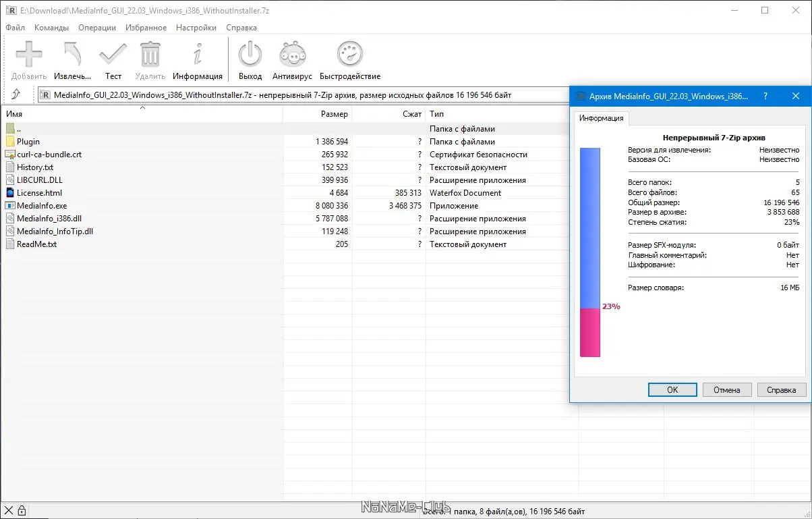Sort by the Имя column header
Screen dimensions: 812x519
[x=142, y=114]
